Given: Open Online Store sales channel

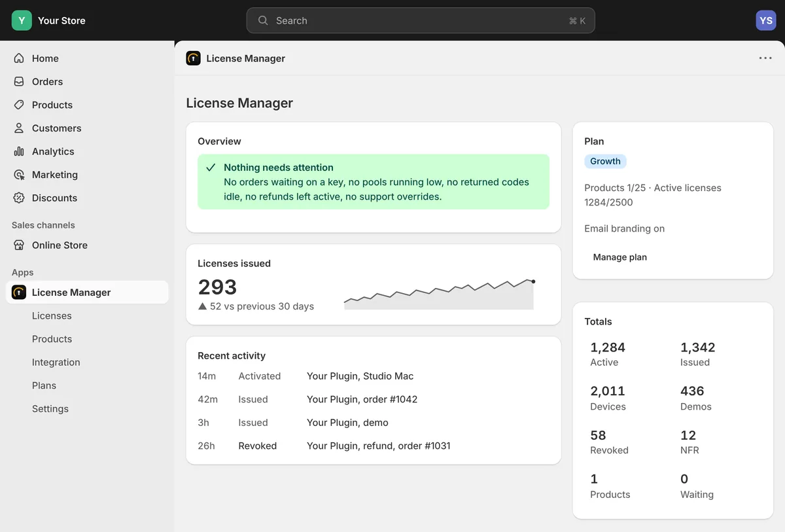Looking at the screenshot, I should point(87,245).
